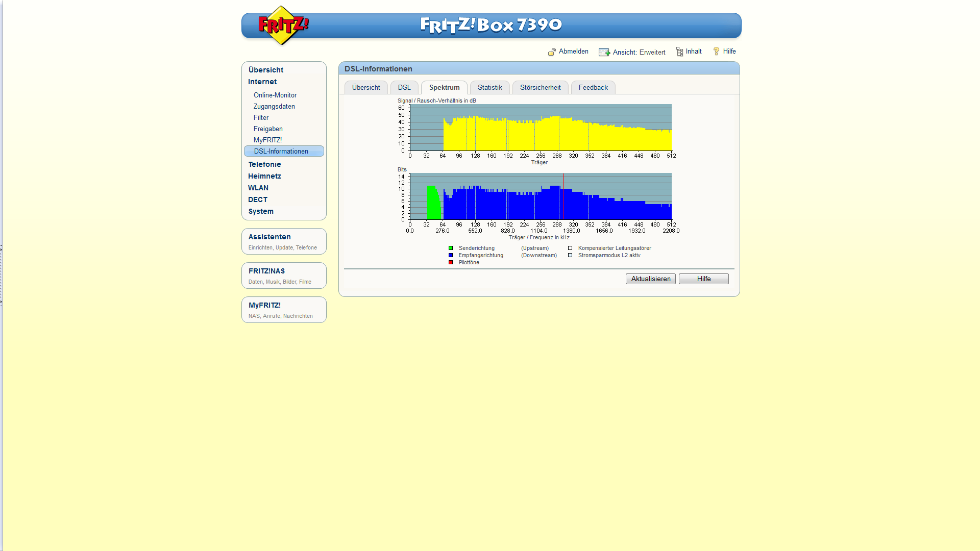Open the MyFRITZ! panel with NAS, Anrufe
This screenshot has height=551, width=980.
[x=284, y=310]
